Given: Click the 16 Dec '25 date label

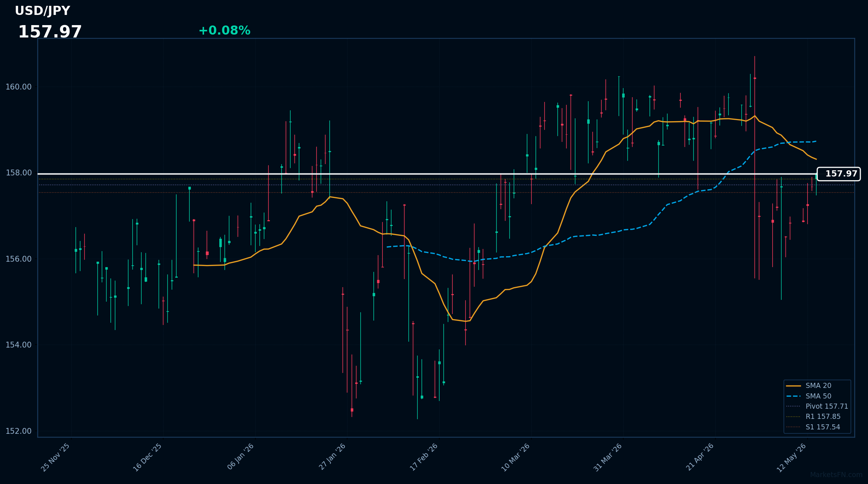Looking at the screenshot, I should tap(147, 457).
